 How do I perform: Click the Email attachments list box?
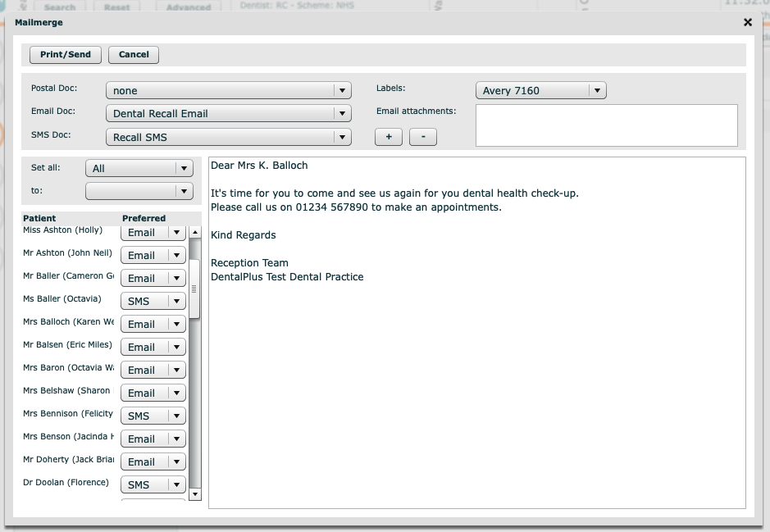click(x=606, y=125)
